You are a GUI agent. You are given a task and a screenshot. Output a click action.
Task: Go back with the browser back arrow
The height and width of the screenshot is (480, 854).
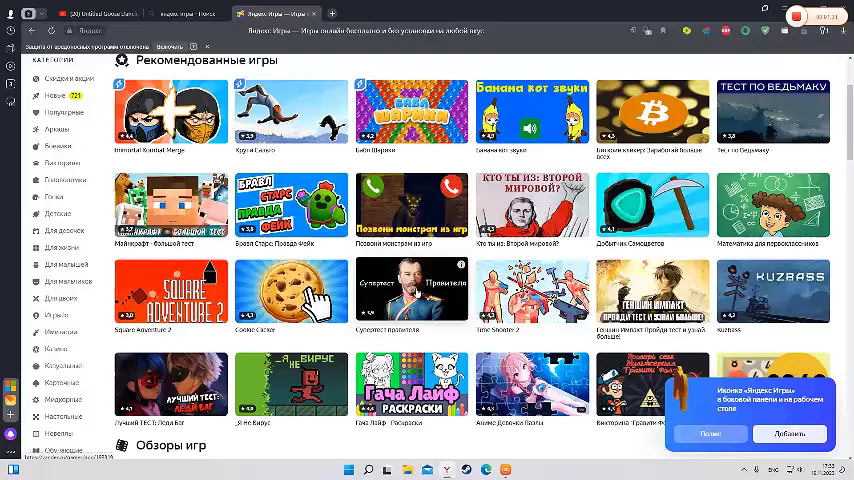32,31
